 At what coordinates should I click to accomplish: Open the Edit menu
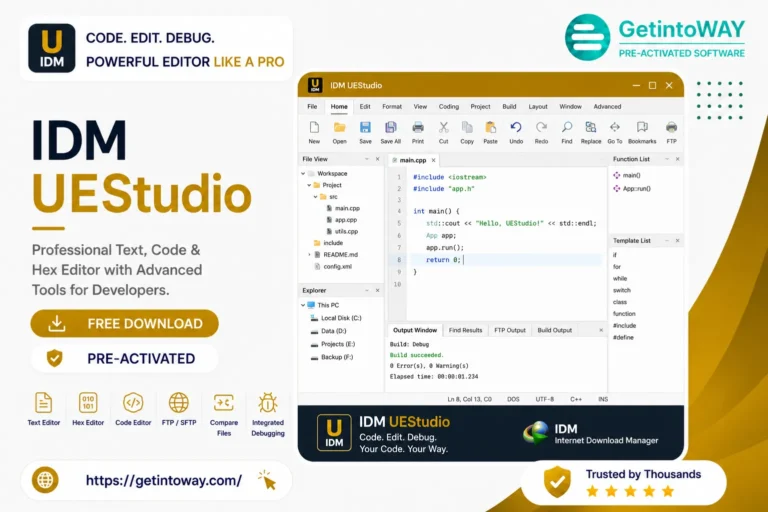365,106
